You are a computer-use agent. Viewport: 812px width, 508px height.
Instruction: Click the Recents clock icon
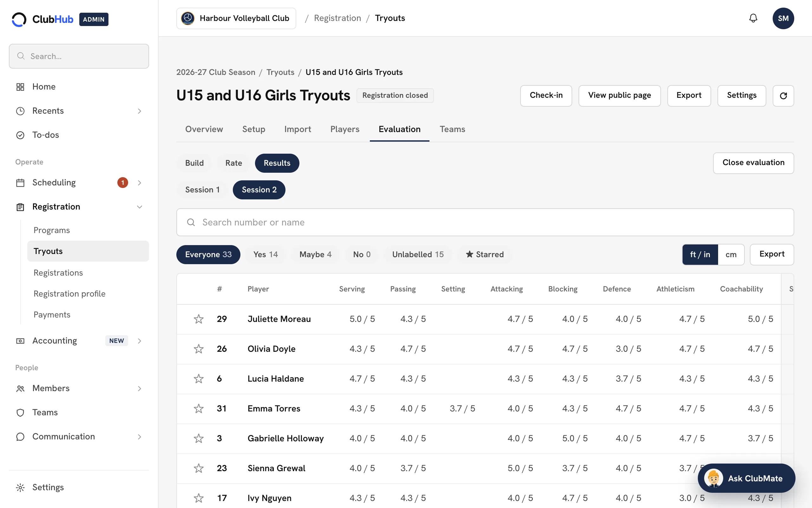coord(20,111)
